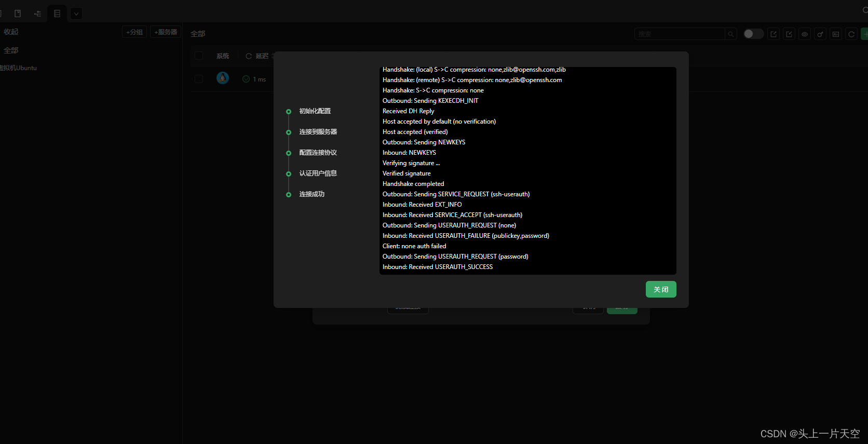Tick the checkbox of the 1 ms server row
868x444 pixels.
pos(199,79)
